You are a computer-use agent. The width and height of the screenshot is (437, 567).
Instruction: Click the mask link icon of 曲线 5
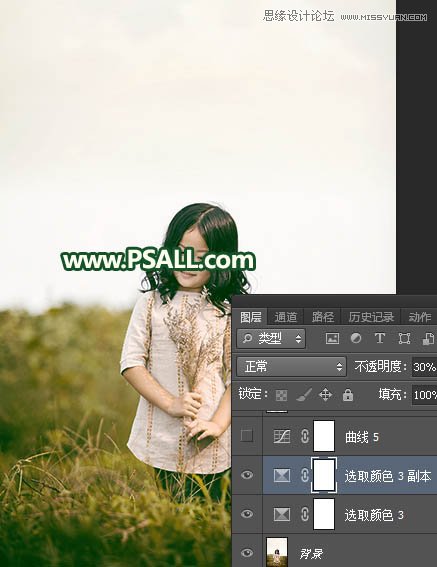(305, 436)
